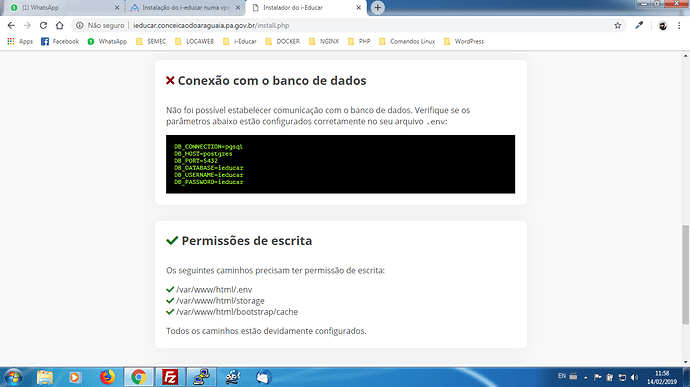Open the DOCKER bookmarks folder
Screen dimensions: 690x387
[283, 41]
